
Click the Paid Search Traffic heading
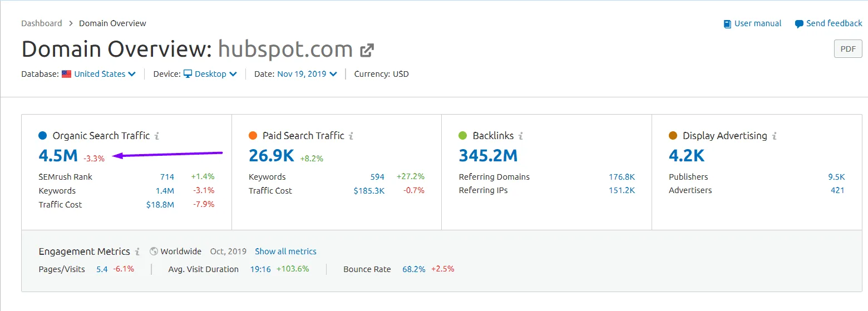coord(303,136)
